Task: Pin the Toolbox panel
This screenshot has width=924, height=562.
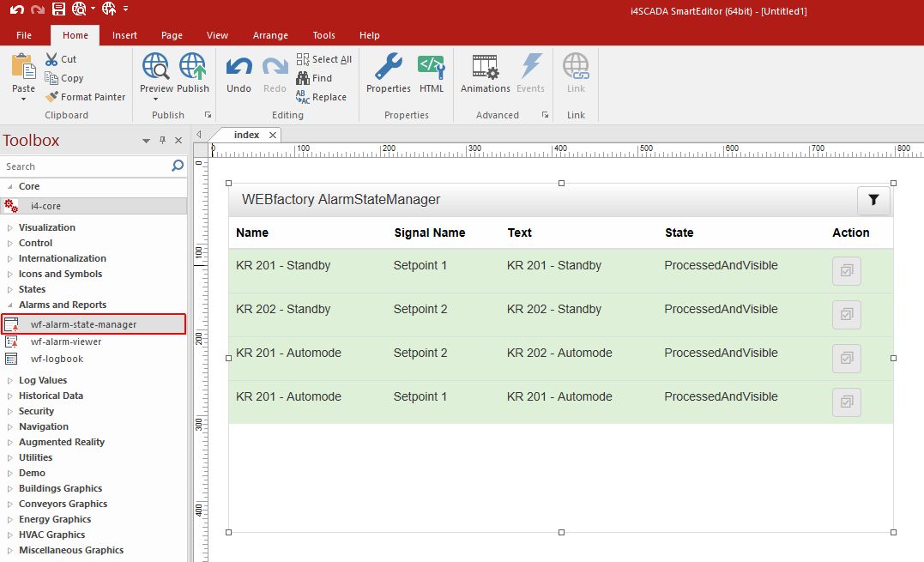Action: (x=163, y=140)
